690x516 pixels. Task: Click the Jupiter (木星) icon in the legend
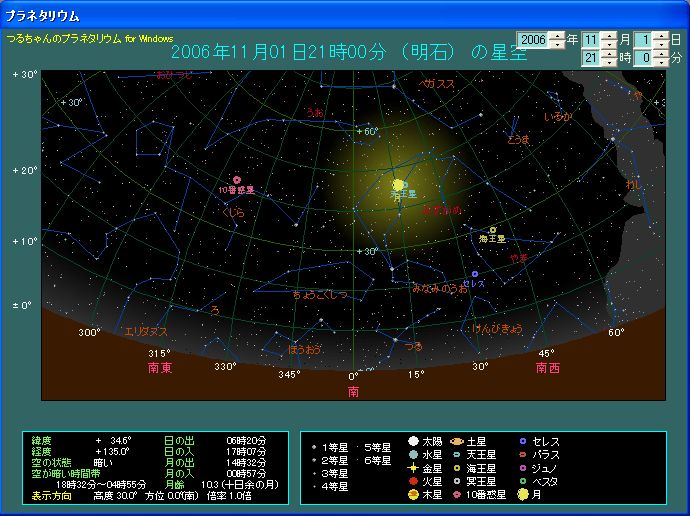point(413,493)
